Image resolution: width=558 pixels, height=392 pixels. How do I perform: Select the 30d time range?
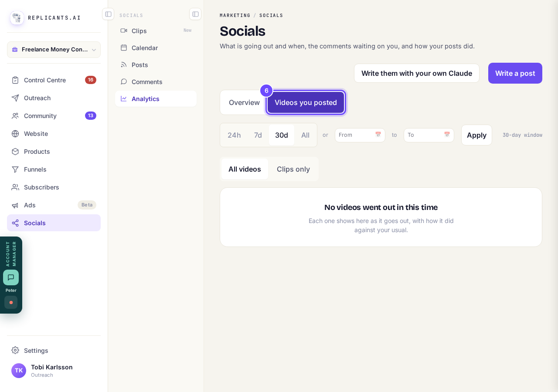coord(282,135)
